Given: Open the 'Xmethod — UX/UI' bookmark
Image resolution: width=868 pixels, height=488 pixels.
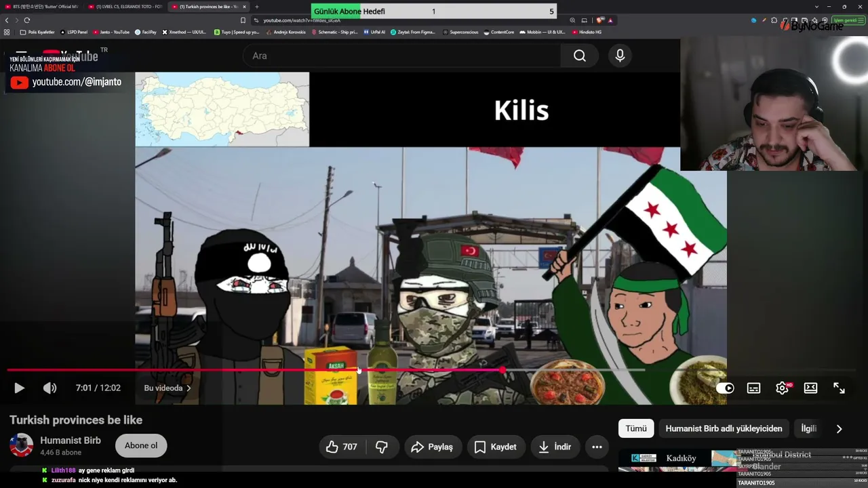Looking at the screenshot, I should [184, 32].
